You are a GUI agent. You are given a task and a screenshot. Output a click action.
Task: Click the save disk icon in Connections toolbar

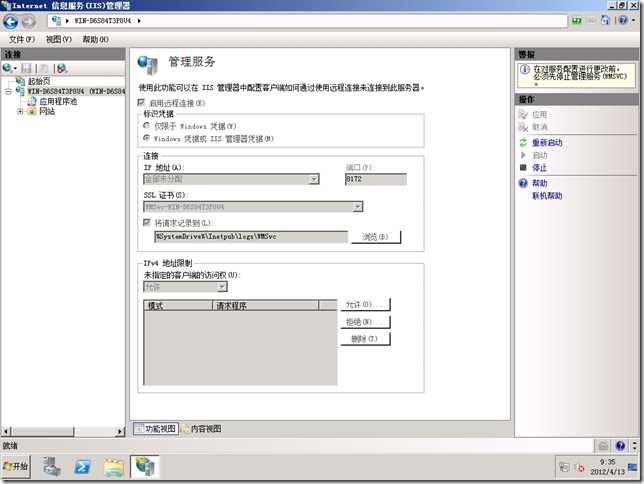click(x=26, y=69)
